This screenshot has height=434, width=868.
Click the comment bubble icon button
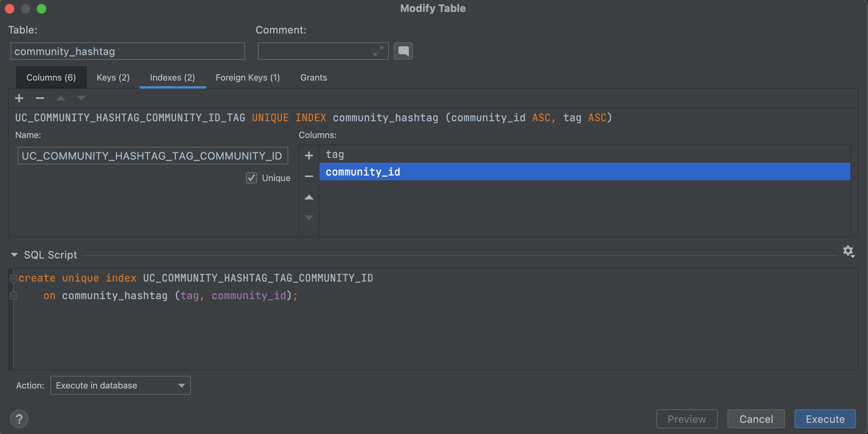point(403,51)
